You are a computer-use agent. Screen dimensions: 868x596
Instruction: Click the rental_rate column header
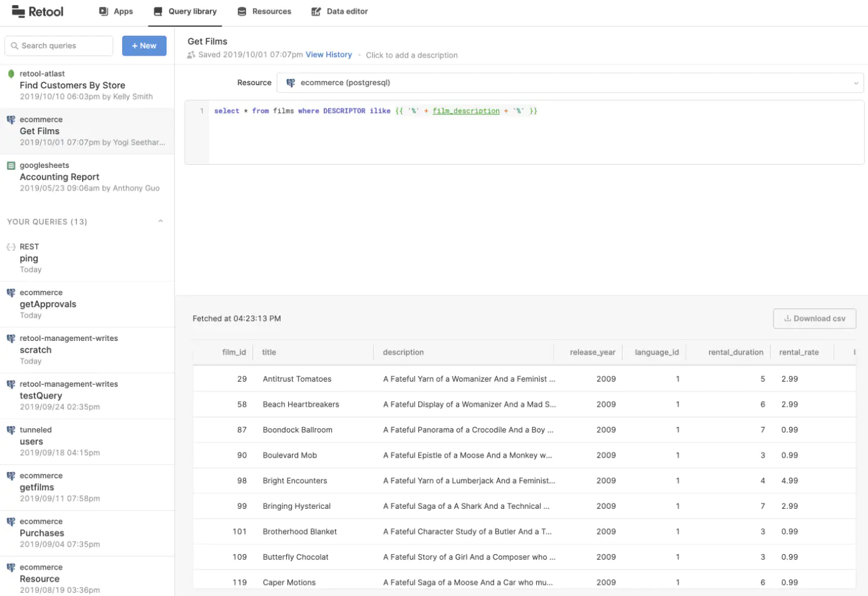(799, 352)
